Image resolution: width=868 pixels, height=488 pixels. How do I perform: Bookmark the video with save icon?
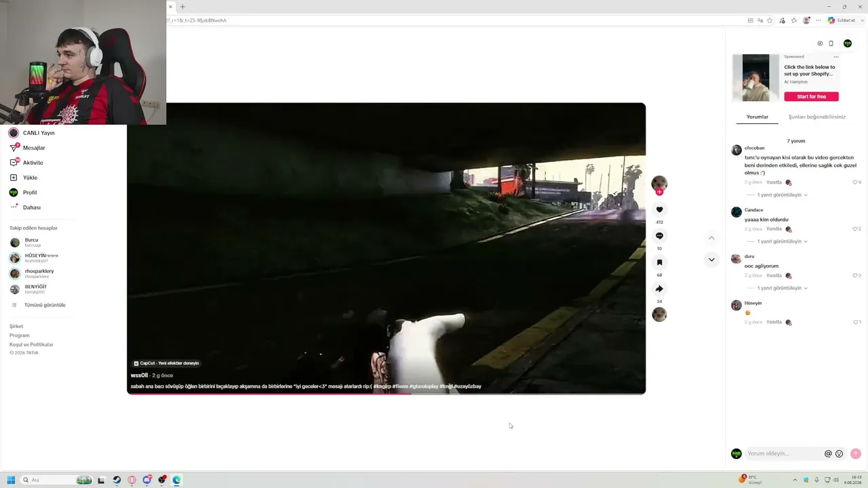click(659, 262)
